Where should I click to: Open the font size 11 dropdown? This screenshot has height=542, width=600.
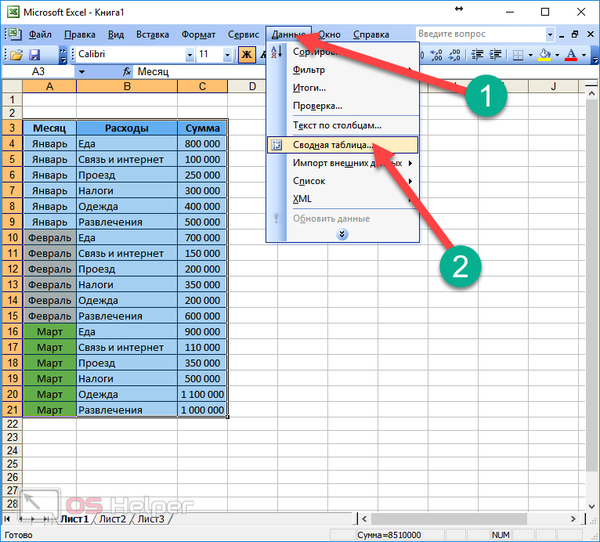click(x=227, y=55)
